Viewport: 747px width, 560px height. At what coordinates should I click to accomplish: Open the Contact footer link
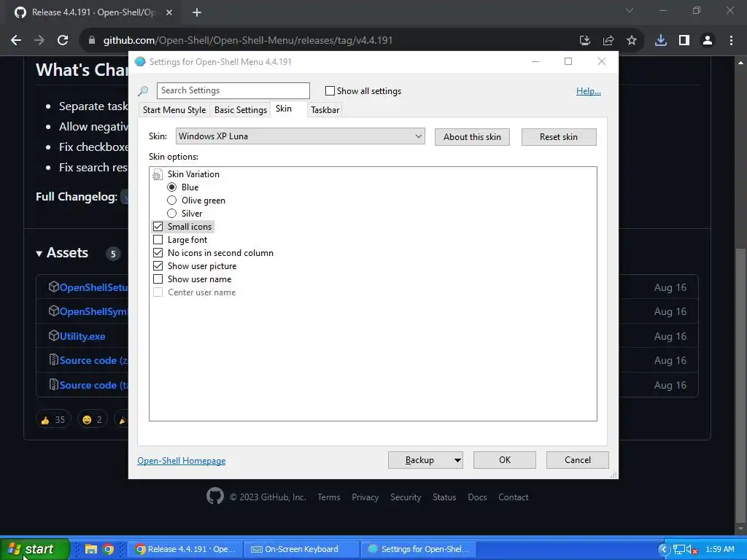click(x=514, y=497)
